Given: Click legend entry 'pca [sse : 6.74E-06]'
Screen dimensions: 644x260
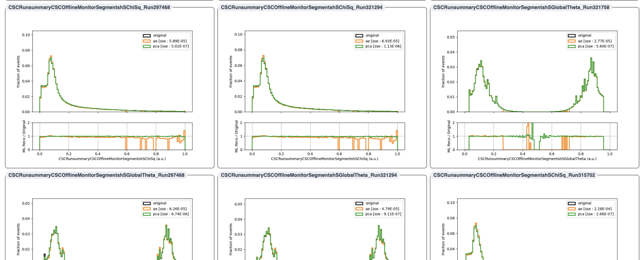Looking at the screenshot, I should point(171,214).
